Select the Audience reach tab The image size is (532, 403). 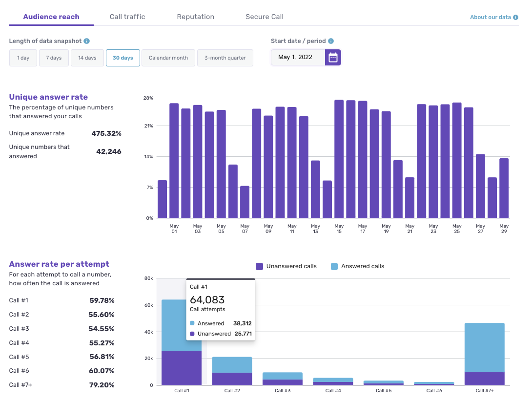(x=51, y=17)
